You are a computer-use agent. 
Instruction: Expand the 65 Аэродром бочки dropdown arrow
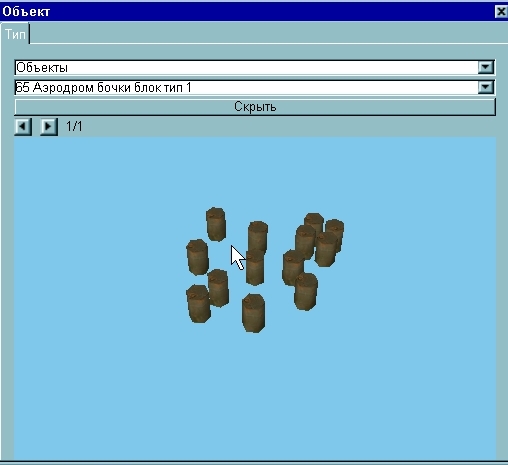[x=486, y=87]
